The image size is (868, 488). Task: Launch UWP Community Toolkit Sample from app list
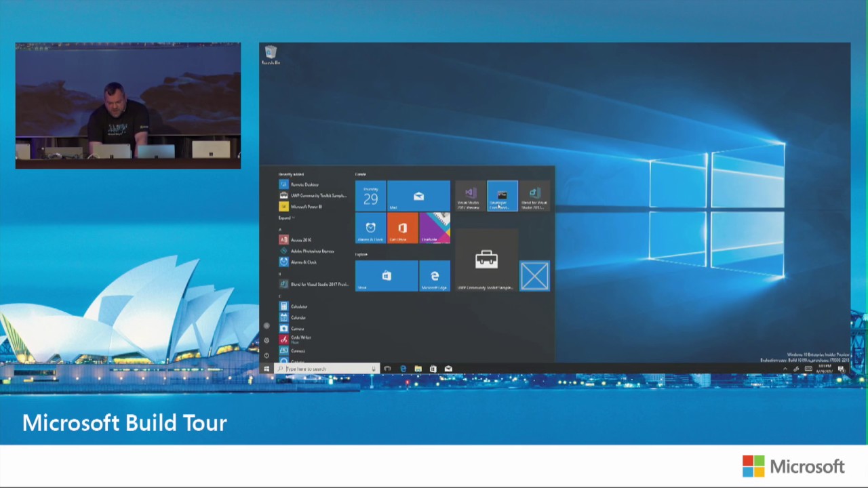coord(313,195)
